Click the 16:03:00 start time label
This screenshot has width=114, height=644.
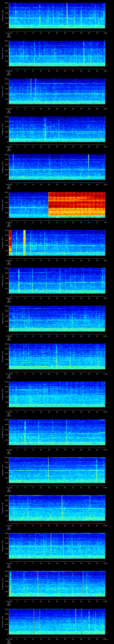click(9, 109)
